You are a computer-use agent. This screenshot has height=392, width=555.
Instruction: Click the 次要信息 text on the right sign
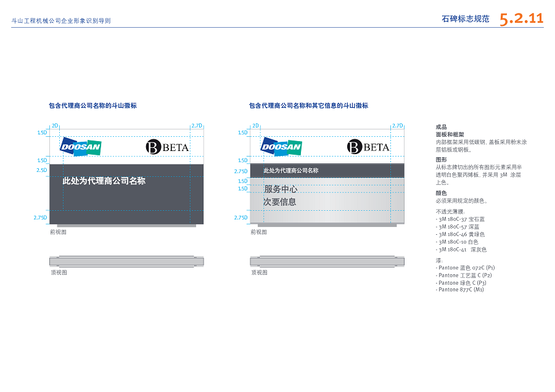[279, 202]
